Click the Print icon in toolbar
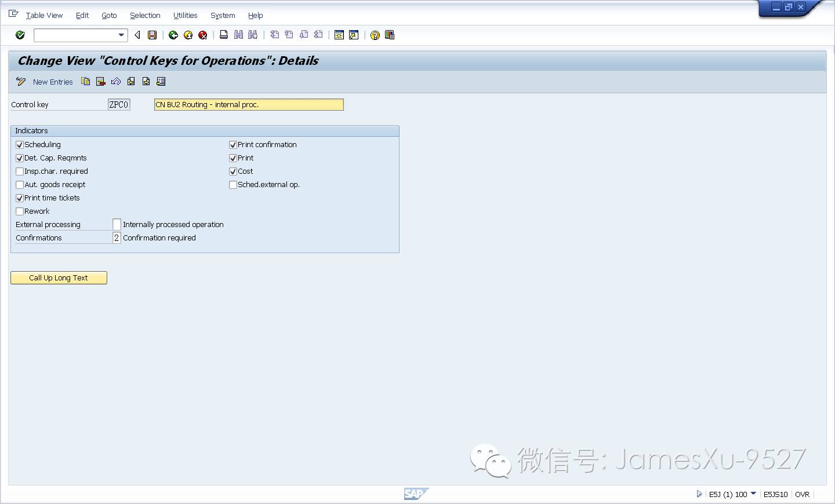 [x=224, y=35]
